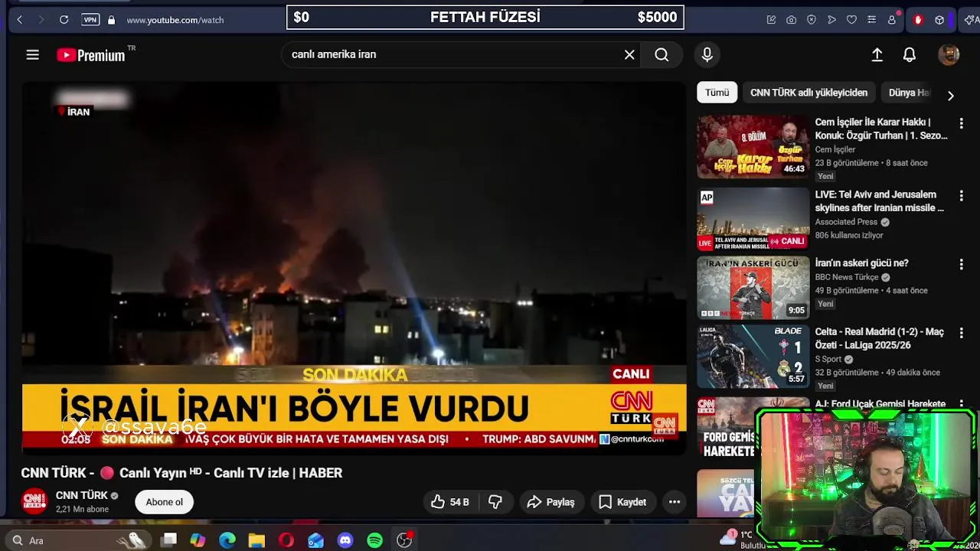The height and width of the screenshot is (551, 980).
Task: Open the upload/create icon in header
Action: point(877,54)
